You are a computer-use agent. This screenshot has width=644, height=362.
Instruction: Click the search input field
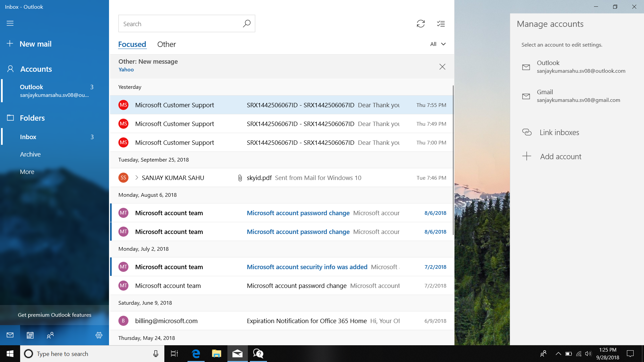click(x=187, y=23)
